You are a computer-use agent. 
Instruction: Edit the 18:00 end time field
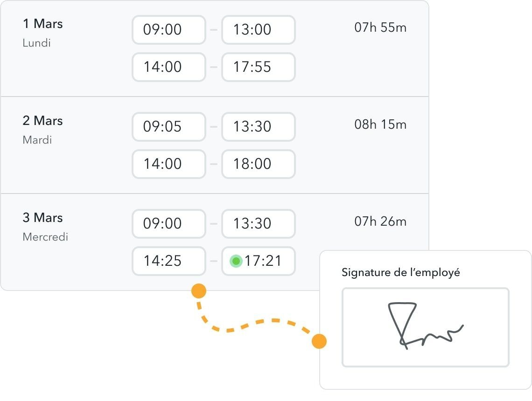click(258, 164)
